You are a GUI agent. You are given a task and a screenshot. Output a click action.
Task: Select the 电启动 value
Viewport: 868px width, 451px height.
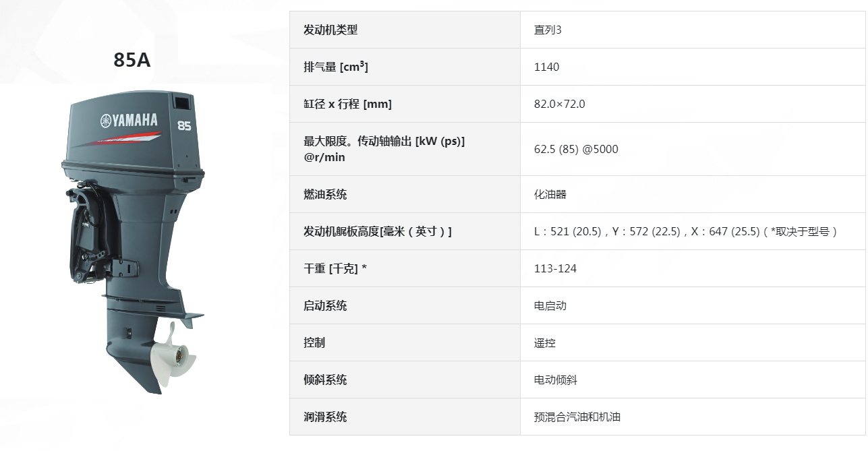point(550,305)
